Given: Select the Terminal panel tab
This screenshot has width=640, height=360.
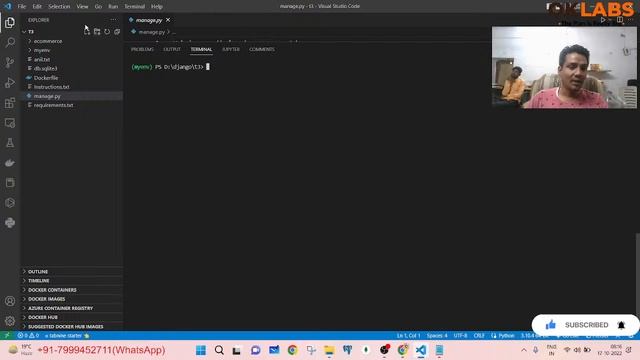Looking at the screenshot, I should [x=201, y=49].
